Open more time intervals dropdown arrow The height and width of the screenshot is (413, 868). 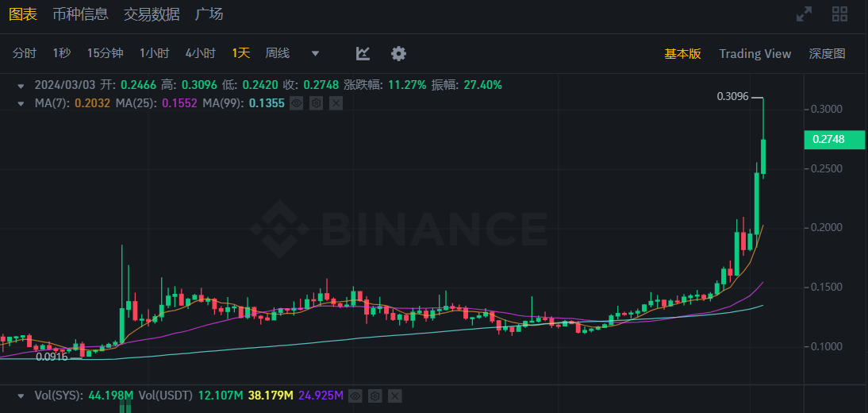pos(315,53)
